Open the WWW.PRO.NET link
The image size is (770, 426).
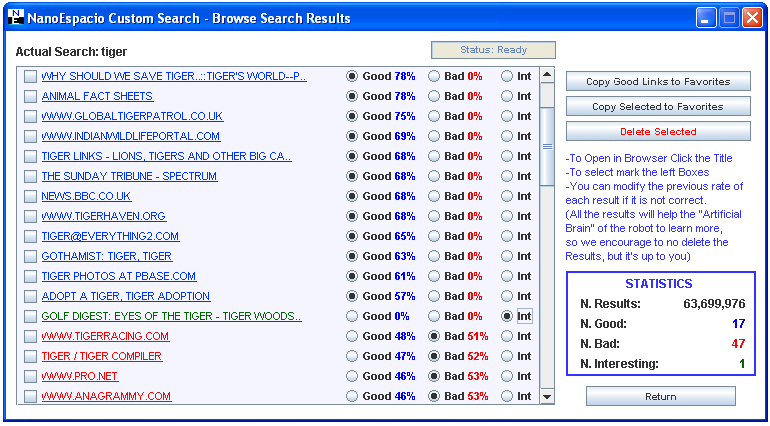80,376
